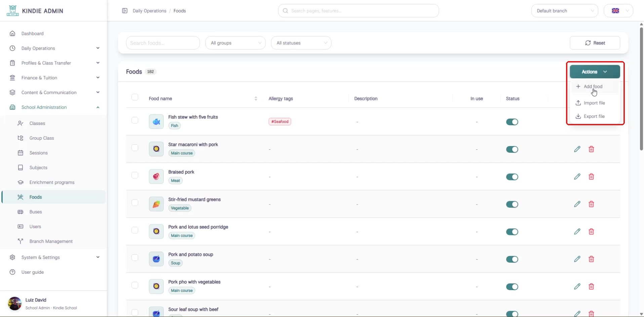This screenshot has width=644, height=317.
Task: Delete the Braised pork entry
Action: (591, 177)
